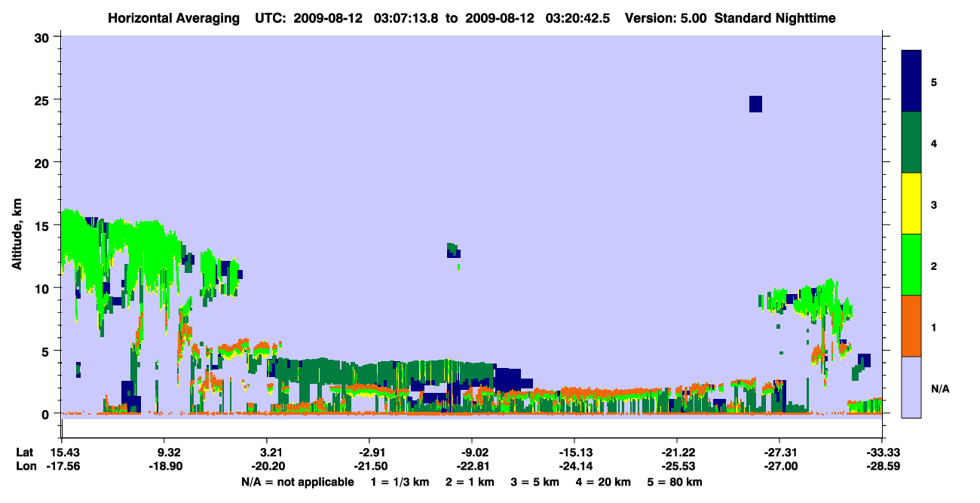Click the '3 = 5 km' legend entry
This screenshot has width=980, height=503.
pyautogui.click(x=535, y=482)
